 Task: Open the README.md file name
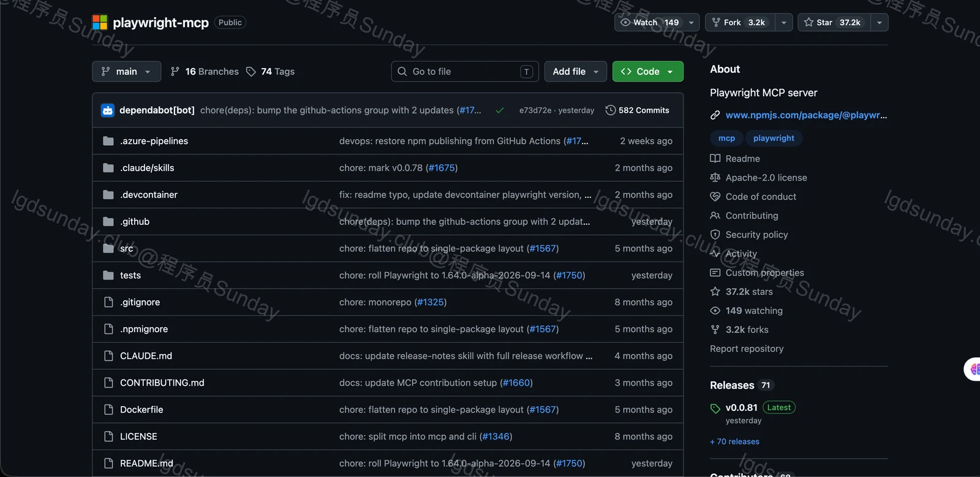[146, 464]
